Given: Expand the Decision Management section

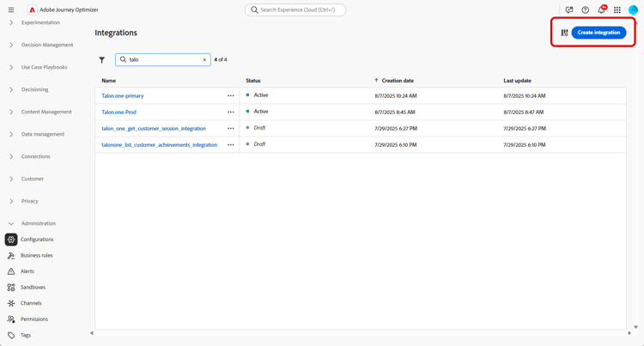Looking at the screenshot, I should point(11,46).
